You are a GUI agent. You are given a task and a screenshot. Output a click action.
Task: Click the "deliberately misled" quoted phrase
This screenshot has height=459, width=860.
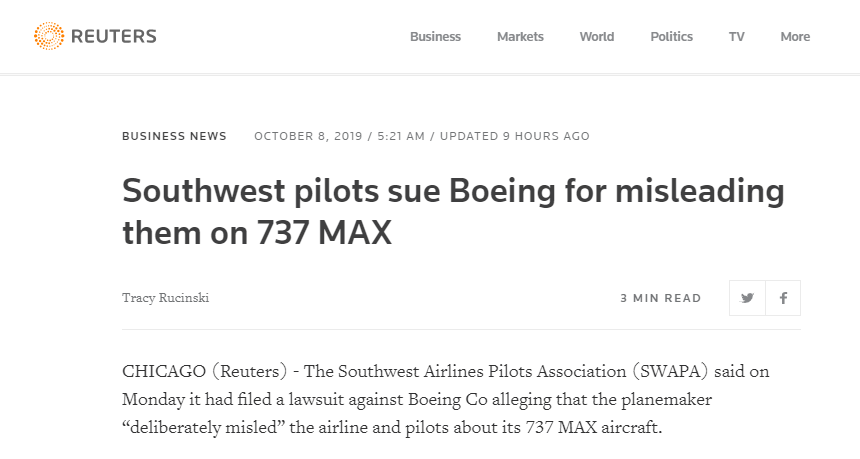click(202, 427)
